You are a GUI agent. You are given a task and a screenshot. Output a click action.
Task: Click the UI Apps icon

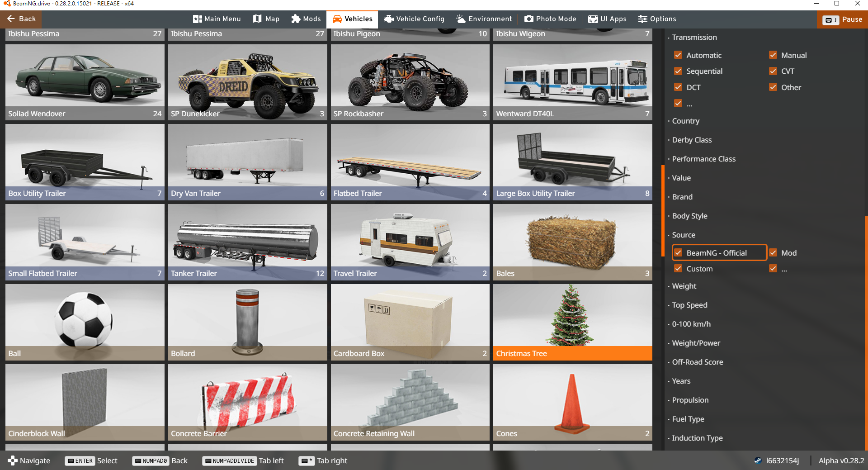click(x=593, y=19)
